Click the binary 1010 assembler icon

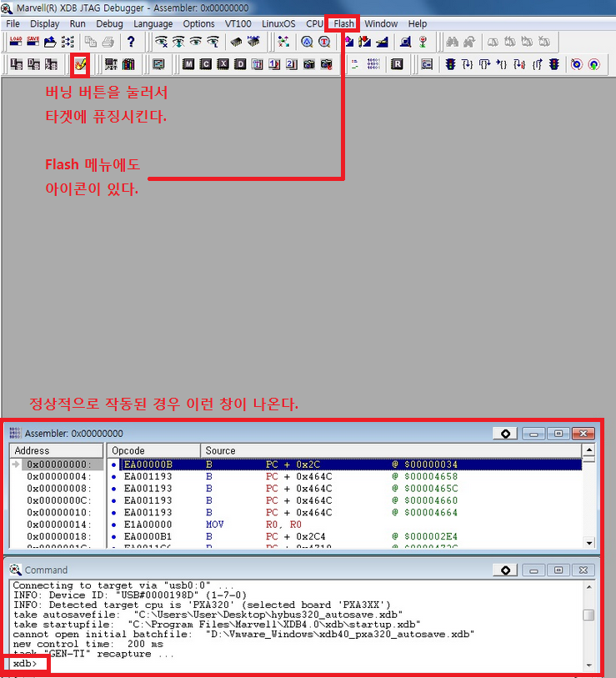click(373, 64)
